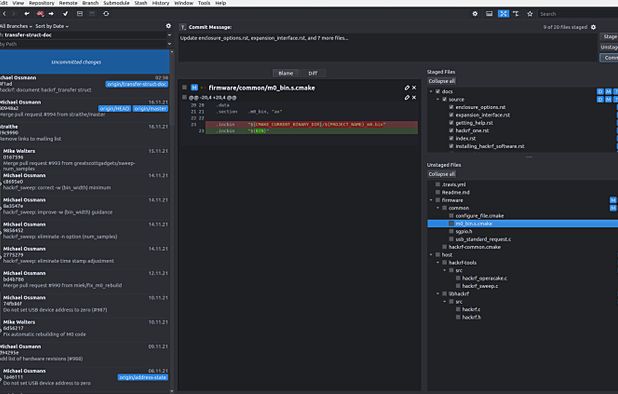The image size is (618, 394).
Task: Open the Stash menu
Action: click(x=141, y=3)
